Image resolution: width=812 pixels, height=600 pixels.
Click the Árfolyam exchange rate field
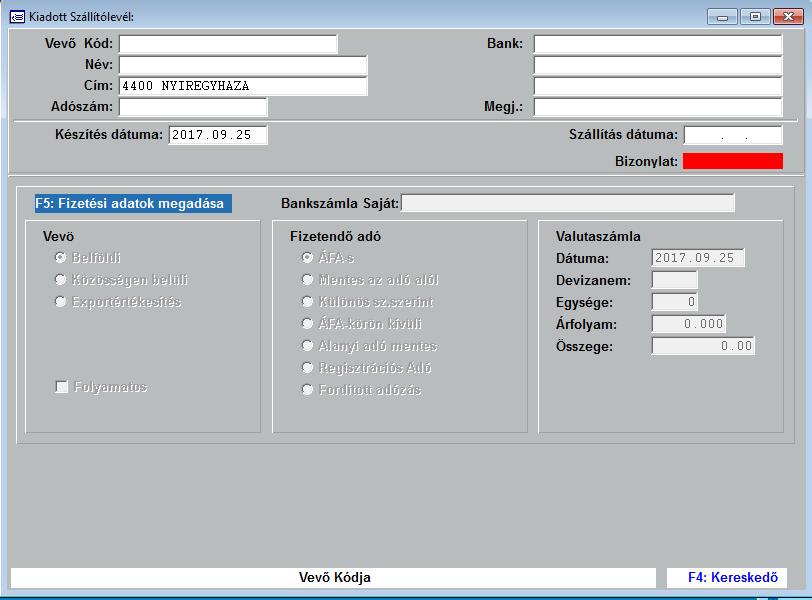689,324
